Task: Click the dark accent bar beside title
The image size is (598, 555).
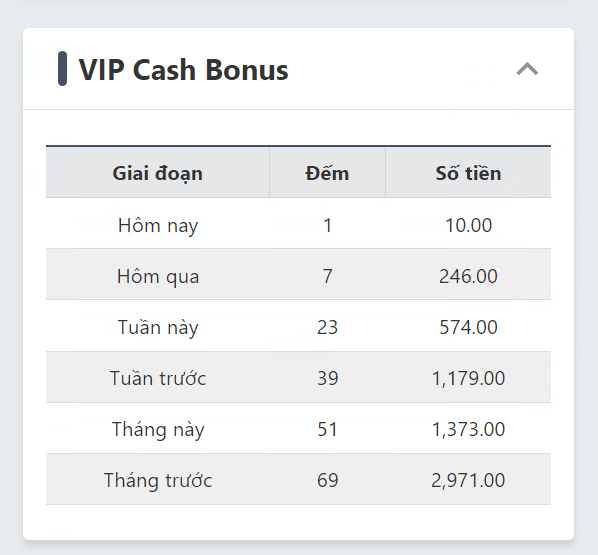Action: [63, 69]
